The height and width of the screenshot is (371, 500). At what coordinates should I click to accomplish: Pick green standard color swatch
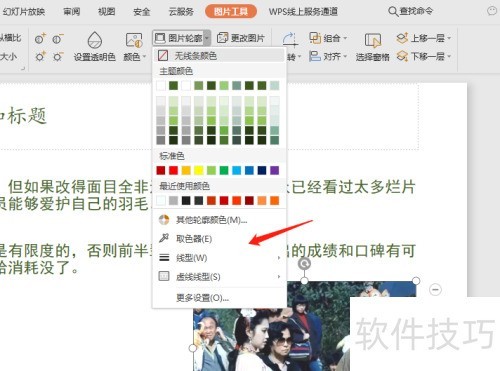click(x=224, y=170)
